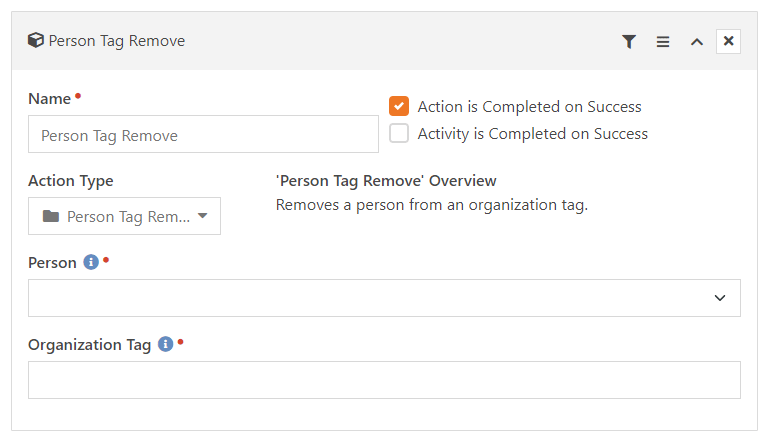Click the 'Person Tag Remove' Overview heading
765x444 pixels.
(386, 181)
